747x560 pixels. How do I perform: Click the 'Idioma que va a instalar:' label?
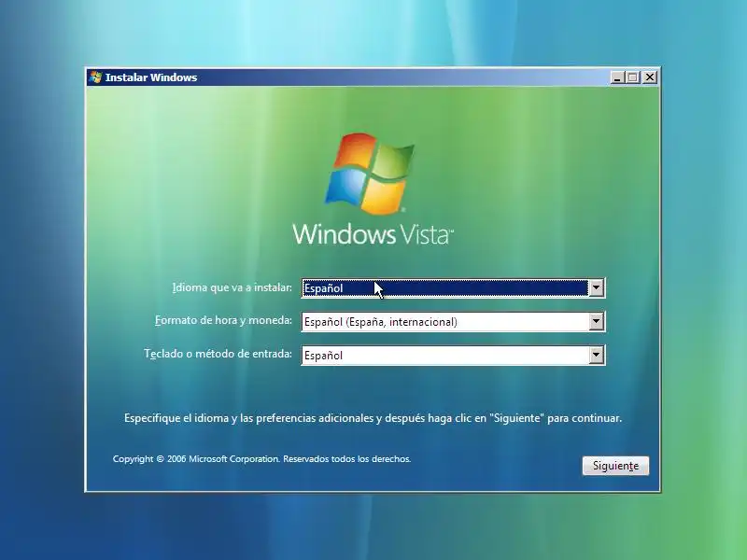point(232,287)
